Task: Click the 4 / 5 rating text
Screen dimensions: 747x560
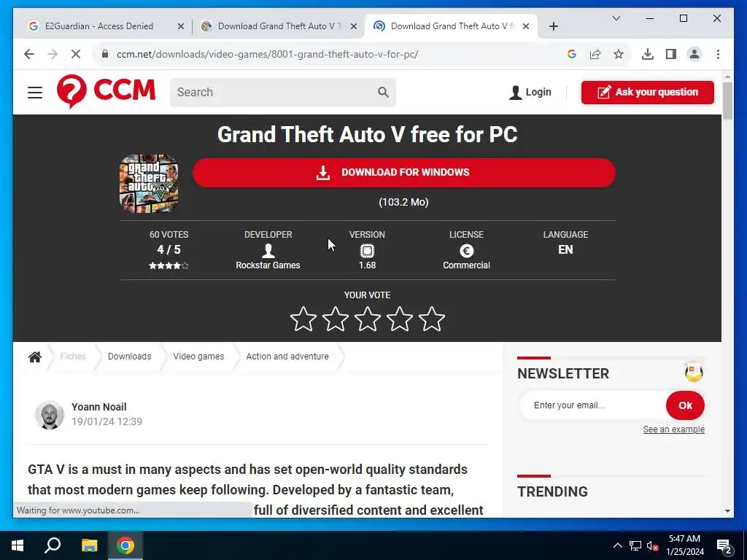Action: point(169,249)
